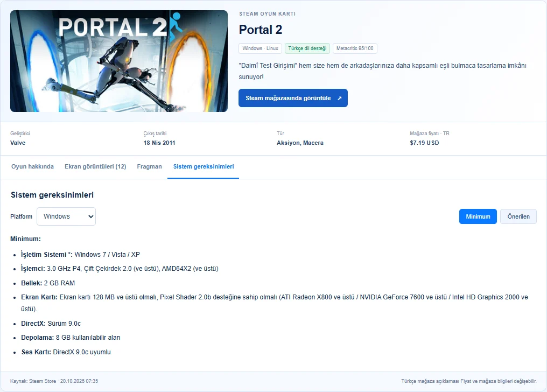Click the developer name Valve
Screen dimensions: 547x392
click(18, 143)
